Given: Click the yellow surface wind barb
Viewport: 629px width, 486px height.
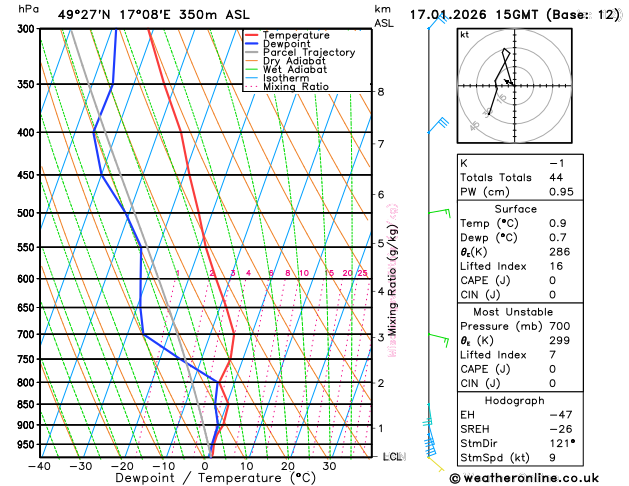Looking at the screenshot, I should (436, 464).
